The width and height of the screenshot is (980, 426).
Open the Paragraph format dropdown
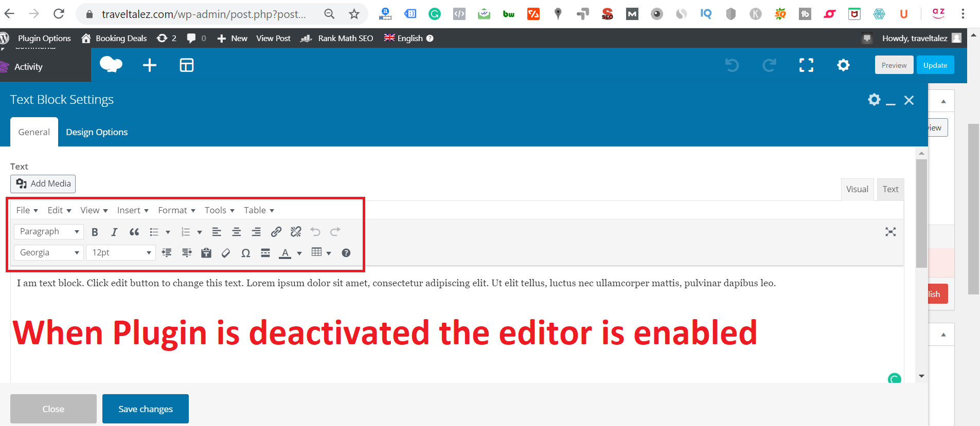49,232
